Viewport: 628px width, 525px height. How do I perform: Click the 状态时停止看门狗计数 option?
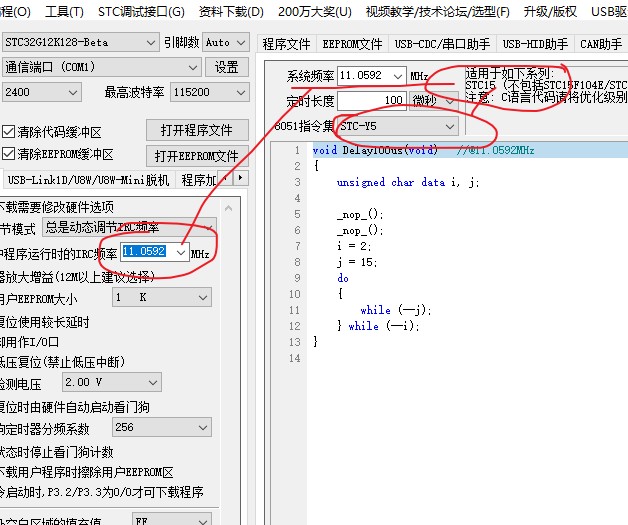click(x=56, y=452)
